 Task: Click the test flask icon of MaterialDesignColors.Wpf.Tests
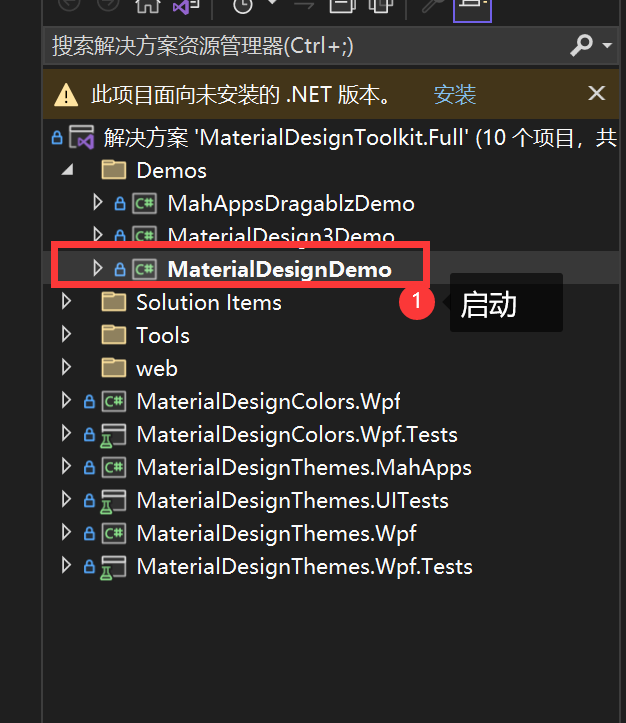point(113,435)
